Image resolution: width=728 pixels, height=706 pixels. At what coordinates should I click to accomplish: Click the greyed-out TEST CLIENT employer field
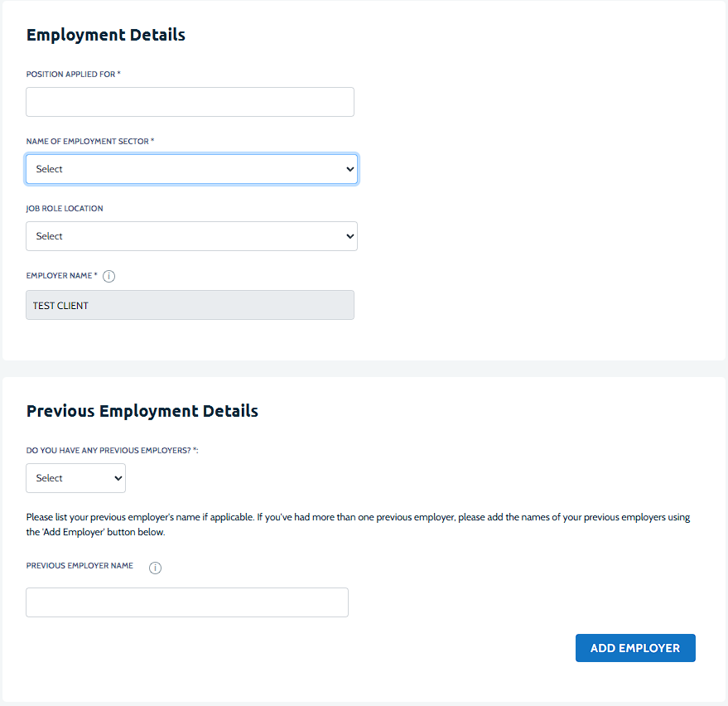tap(190, 305)
